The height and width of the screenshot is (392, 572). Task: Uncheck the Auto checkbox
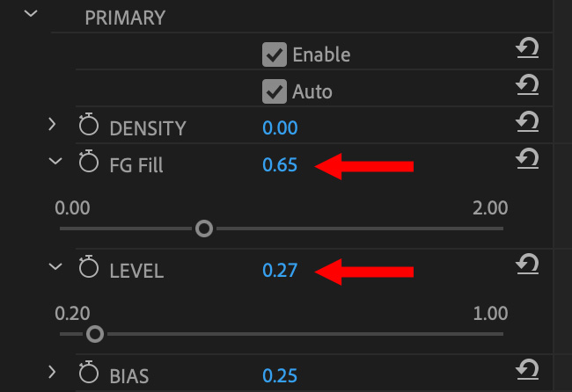275,91
